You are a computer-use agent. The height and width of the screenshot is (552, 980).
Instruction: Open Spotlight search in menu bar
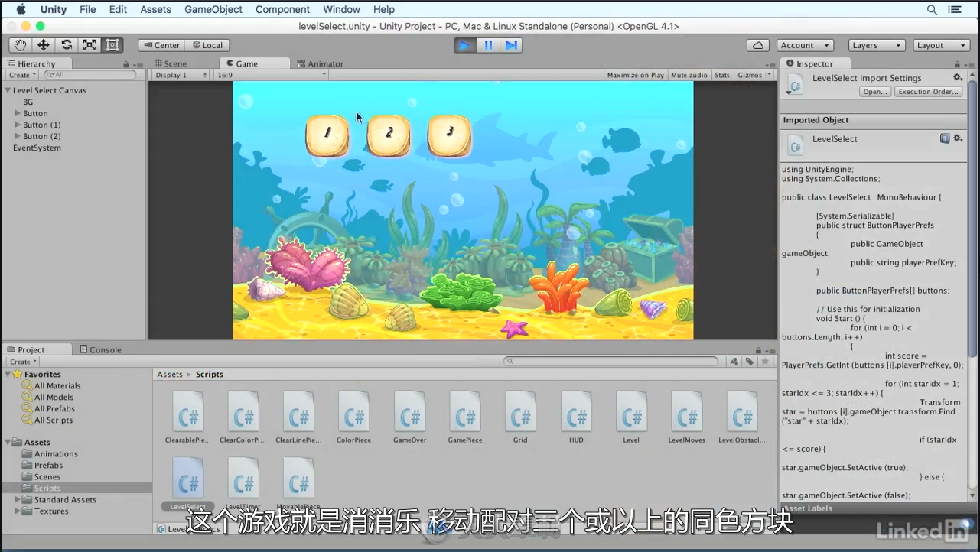(932, 9)
